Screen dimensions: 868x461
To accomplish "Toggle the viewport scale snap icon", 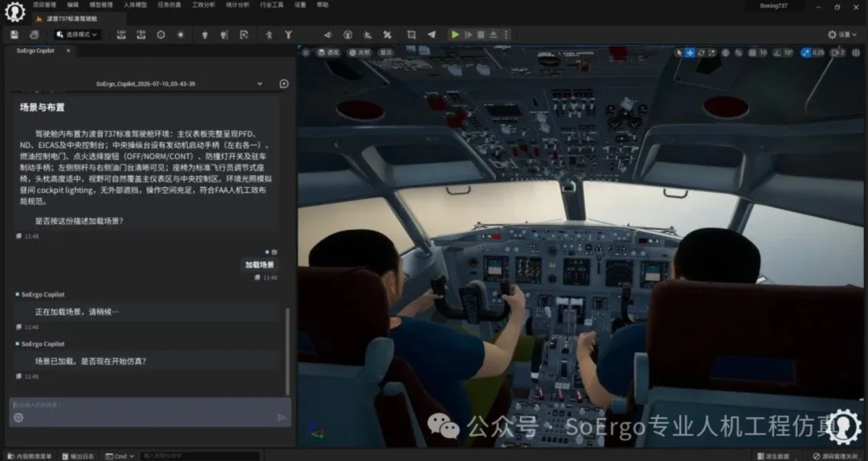I will click(806, 52).
